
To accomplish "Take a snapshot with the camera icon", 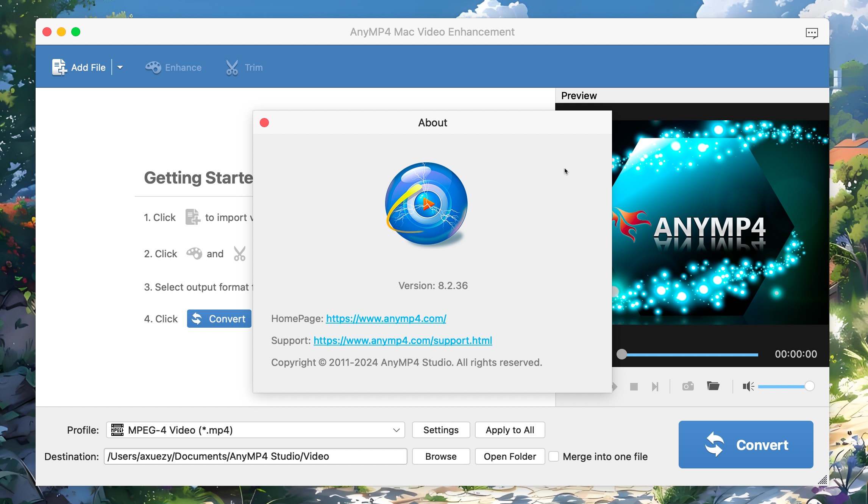I will pyautogui.click(x=688, y=386).
